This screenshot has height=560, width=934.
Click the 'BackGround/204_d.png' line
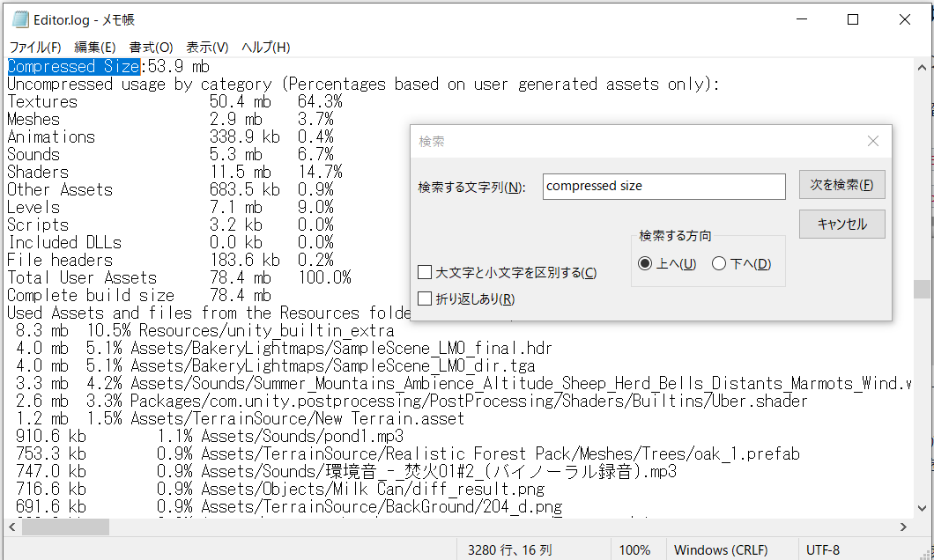(288, 507)
